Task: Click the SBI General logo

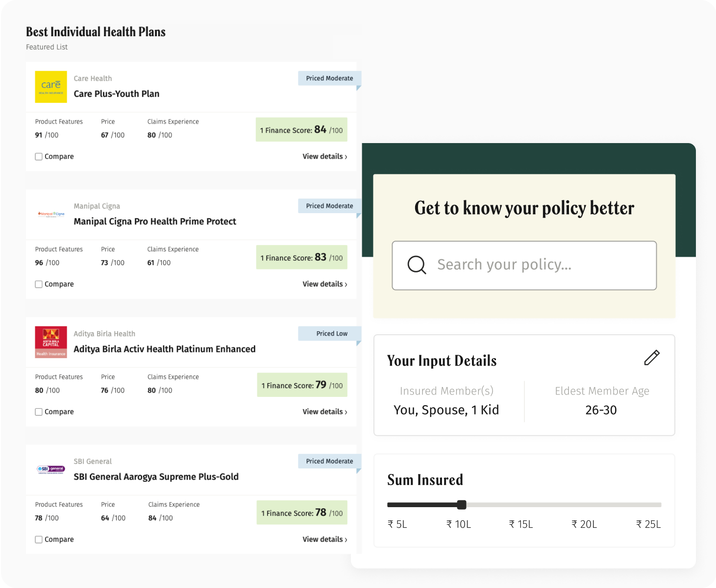Action: tap(51, 469)
